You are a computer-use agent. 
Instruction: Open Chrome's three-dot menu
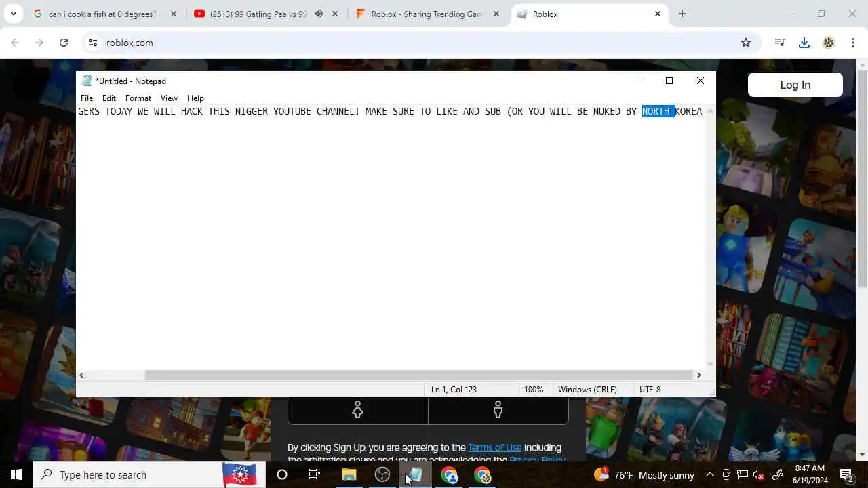853,43
